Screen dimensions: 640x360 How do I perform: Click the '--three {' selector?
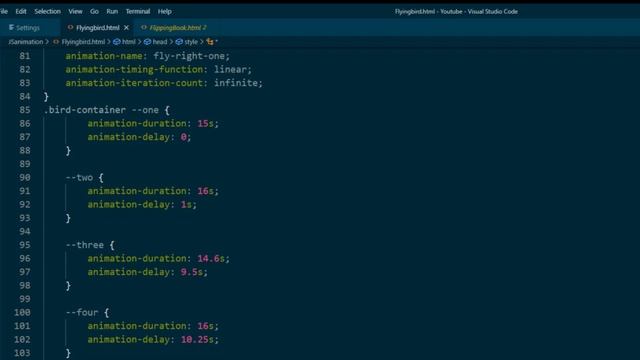(90, 245)
